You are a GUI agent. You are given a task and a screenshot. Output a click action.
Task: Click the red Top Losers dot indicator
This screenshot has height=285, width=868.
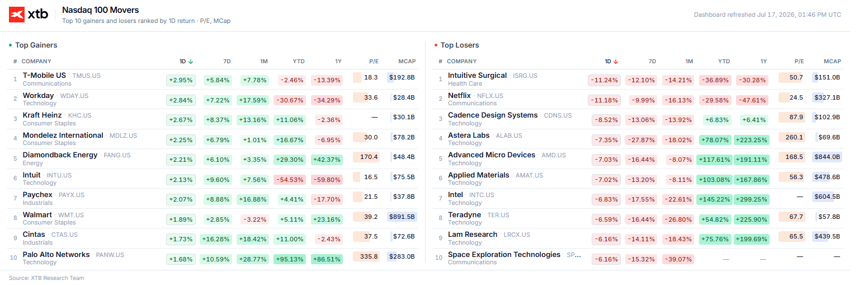tap(436, 45)
